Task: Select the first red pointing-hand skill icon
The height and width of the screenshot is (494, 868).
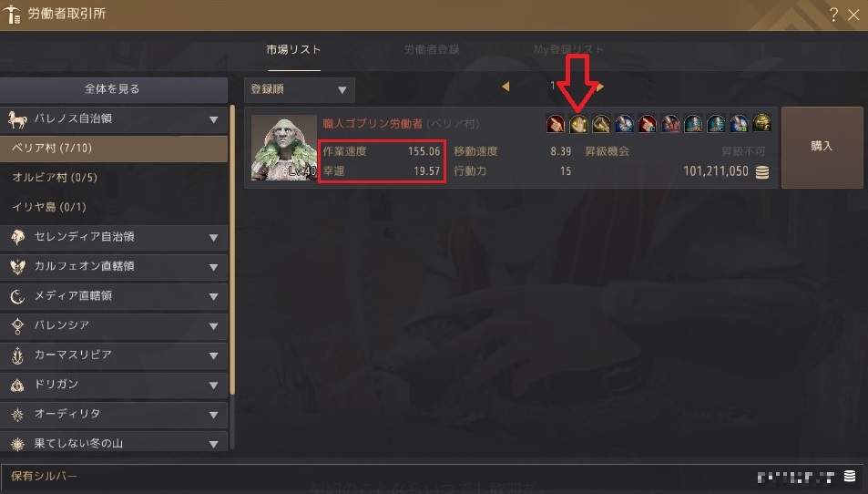Action: pos(556,124)
